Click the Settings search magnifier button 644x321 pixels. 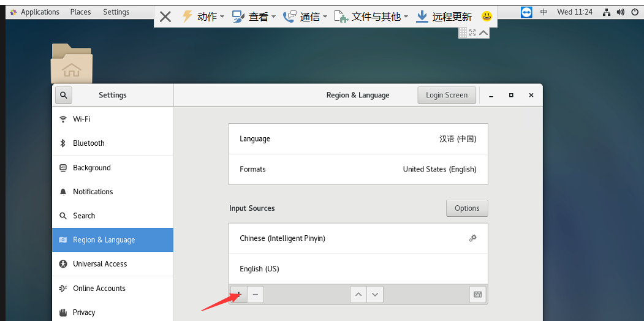[63, 95]
